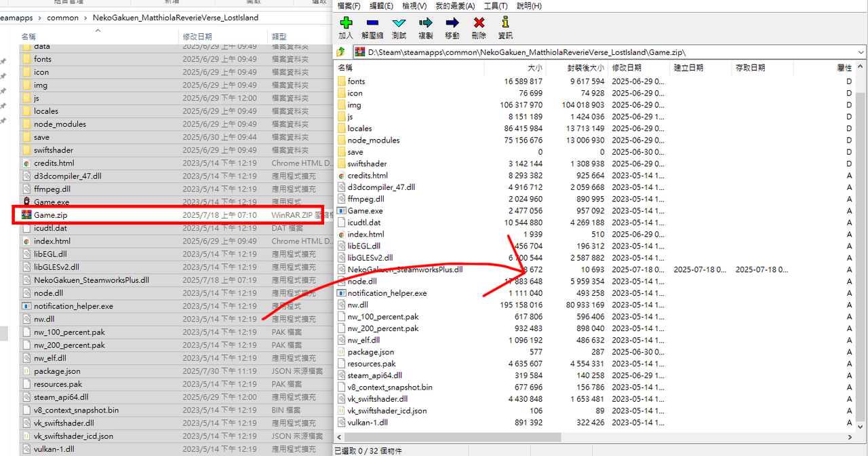This screenshot has width=868, height=456.
Task: Click the Game.exe icon in the 7-Zip list
Action: point(341,210)
